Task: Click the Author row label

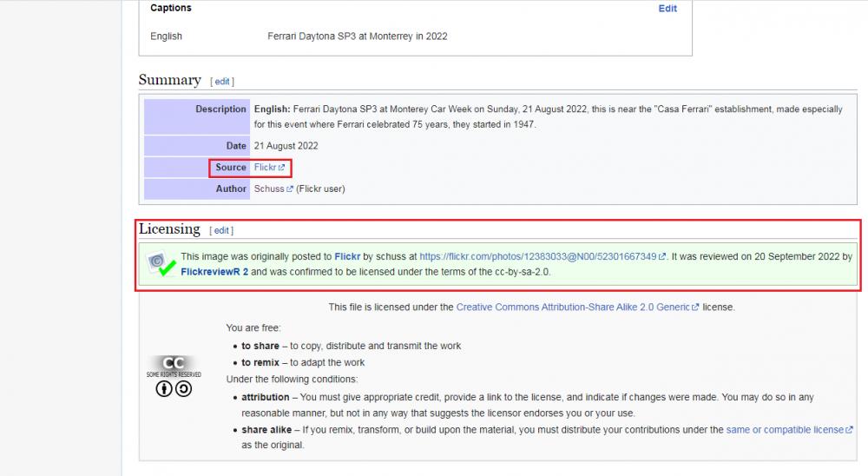Action: pyautogui.click(x=231, y=188)
